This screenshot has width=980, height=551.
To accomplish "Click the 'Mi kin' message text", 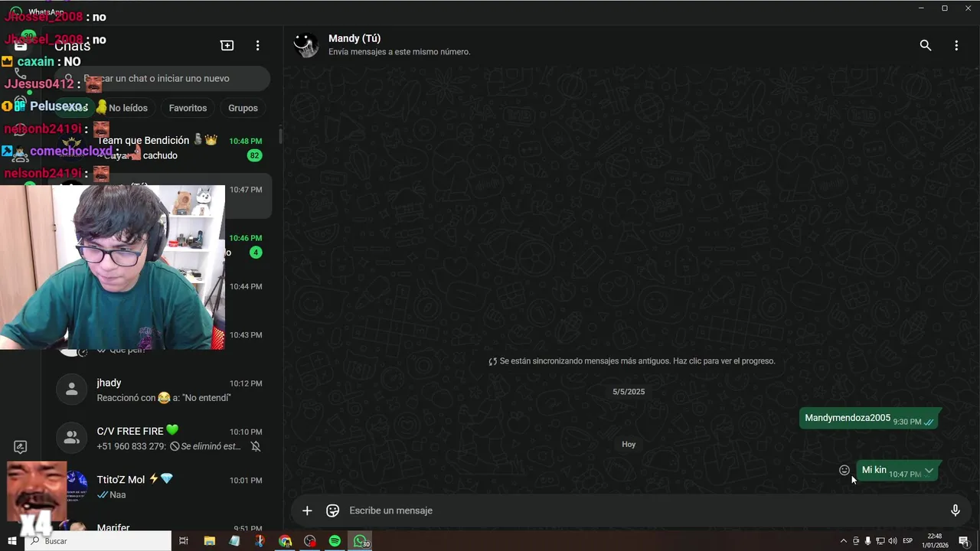I will (x=874, y=470).
